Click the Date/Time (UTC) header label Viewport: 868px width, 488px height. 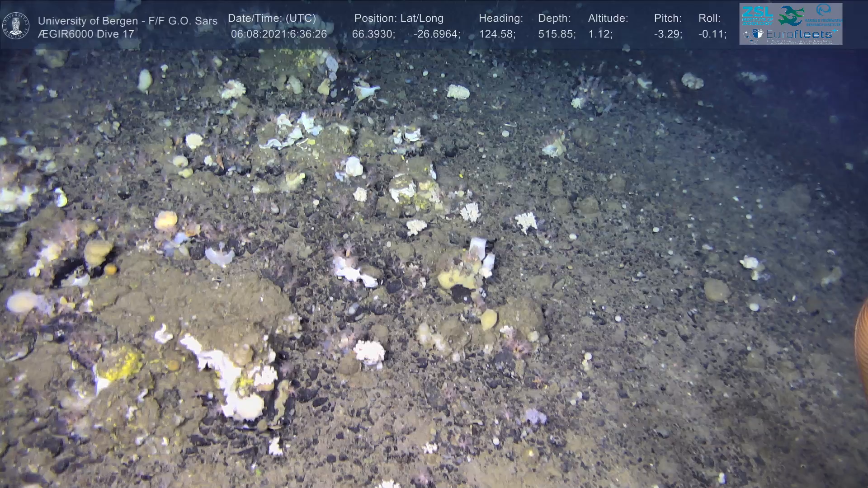click(272, 19)
